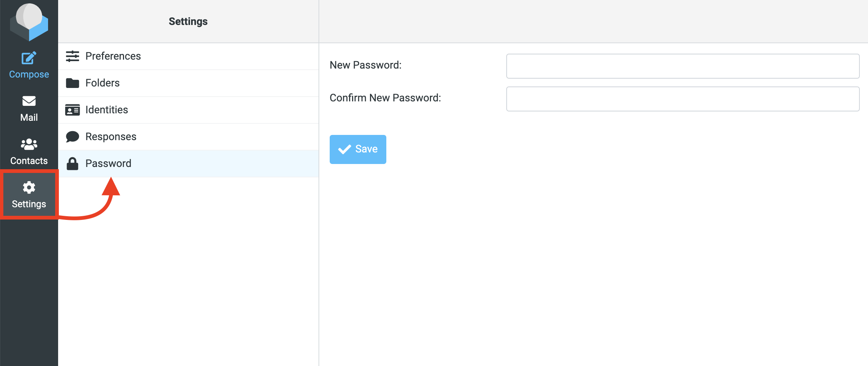This screenshot has height=366, width=868.
Task: Click the Save button checkmark icon
Action: pos(345,149)
